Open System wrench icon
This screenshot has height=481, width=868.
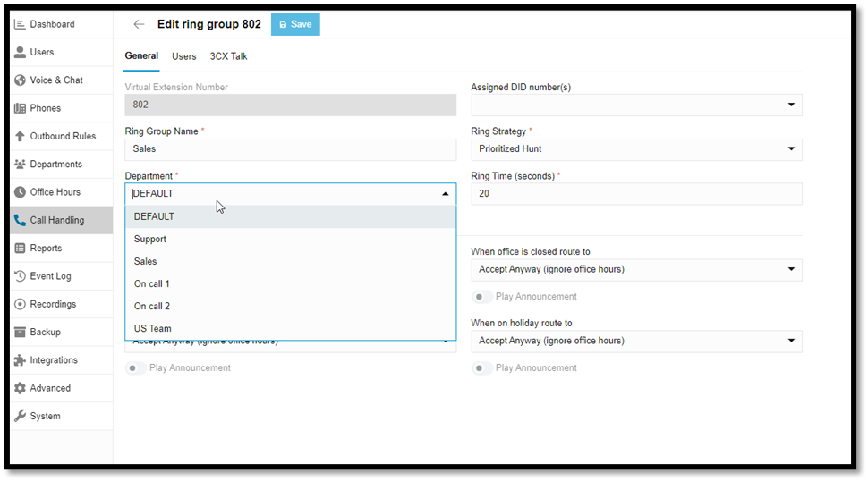coord(20,416)
